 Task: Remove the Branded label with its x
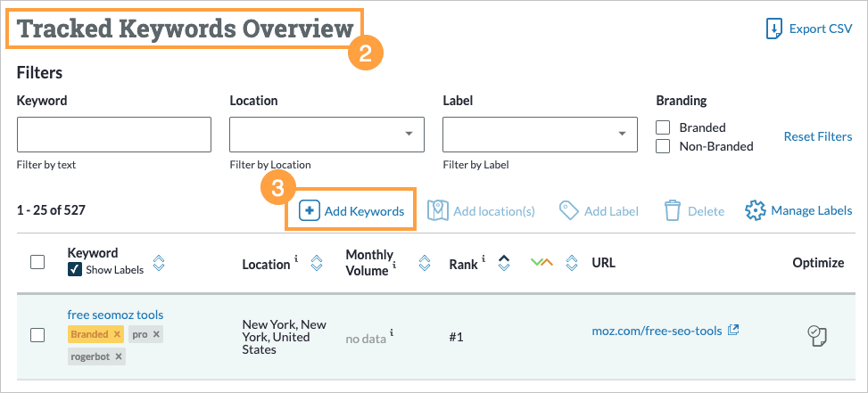point(116,334)
